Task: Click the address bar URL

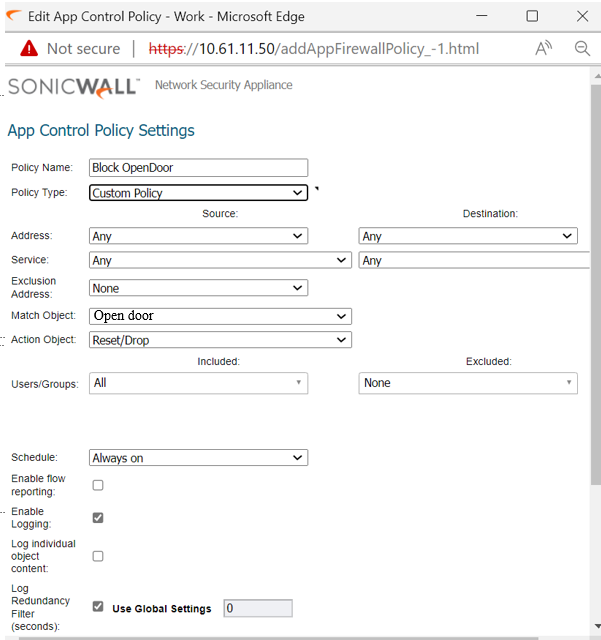Action: pyautogui.click(x=314, y=49)
